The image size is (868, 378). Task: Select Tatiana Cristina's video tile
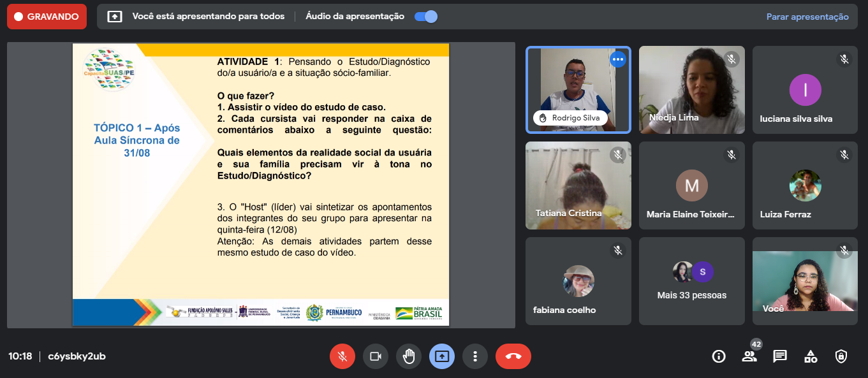(578, 185)
